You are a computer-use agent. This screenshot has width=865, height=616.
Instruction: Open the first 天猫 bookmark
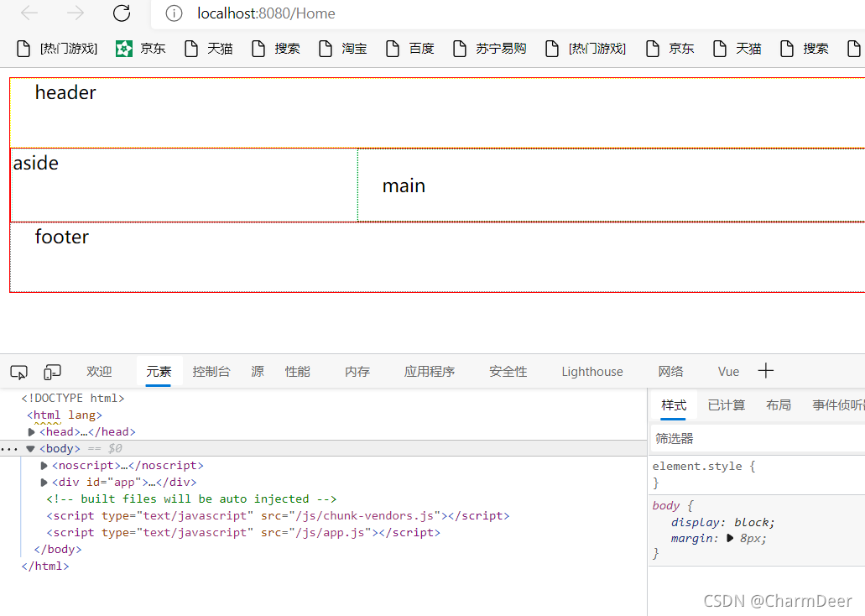click(209, 49)
